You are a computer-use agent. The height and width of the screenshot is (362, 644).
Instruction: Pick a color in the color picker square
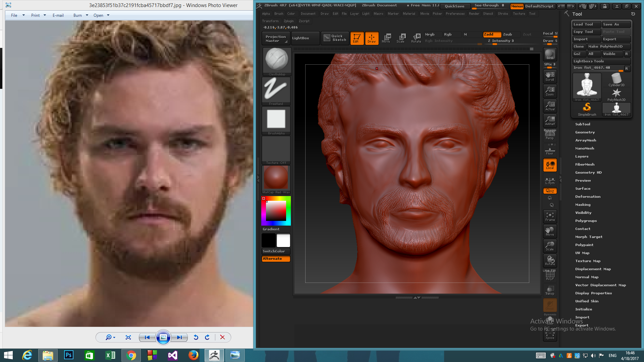click(276, 211)
